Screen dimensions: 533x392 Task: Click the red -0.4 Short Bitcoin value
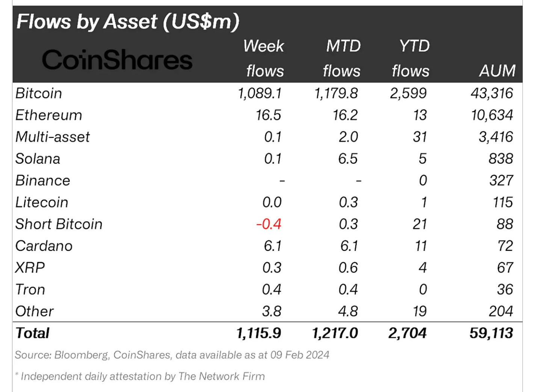(269, 224)
